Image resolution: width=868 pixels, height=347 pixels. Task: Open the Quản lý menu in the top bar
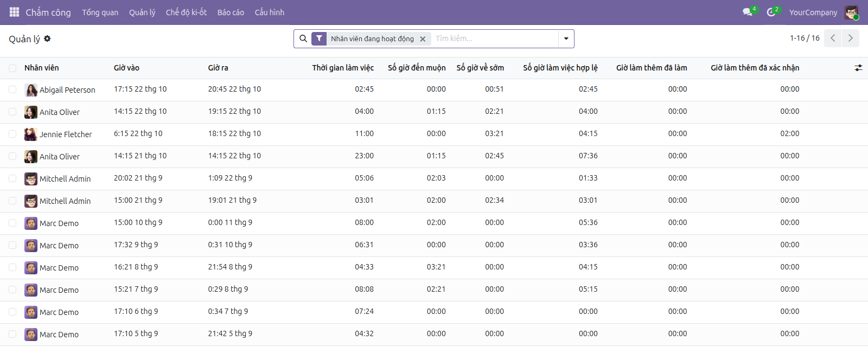(142, 12)
